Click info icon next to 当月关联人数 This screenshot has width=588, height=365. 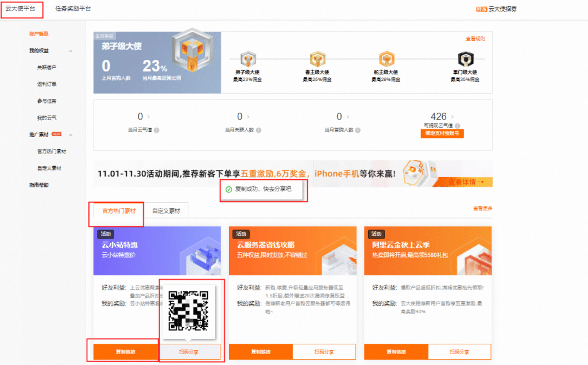258,130
